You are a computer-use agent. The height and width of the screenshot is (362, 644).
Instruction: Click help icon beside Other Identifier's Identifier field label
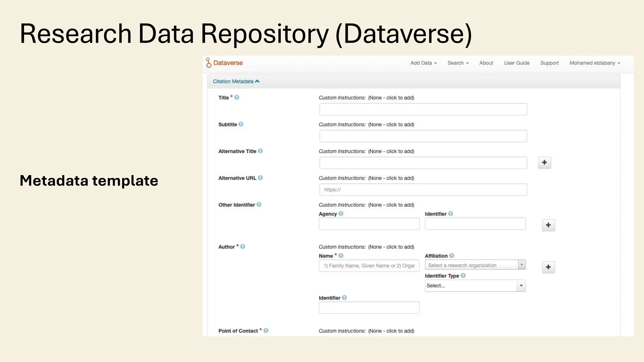(x=451, y=214)
